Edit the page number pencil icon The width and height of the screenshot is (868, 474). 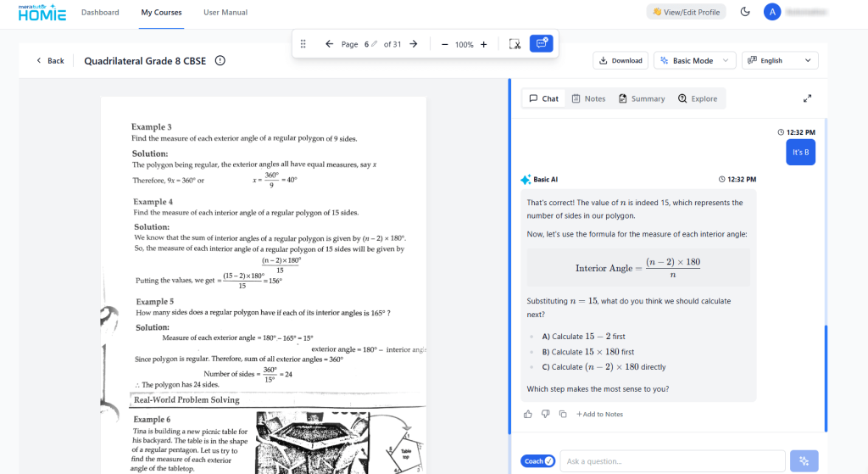click(x=374, y=44)
